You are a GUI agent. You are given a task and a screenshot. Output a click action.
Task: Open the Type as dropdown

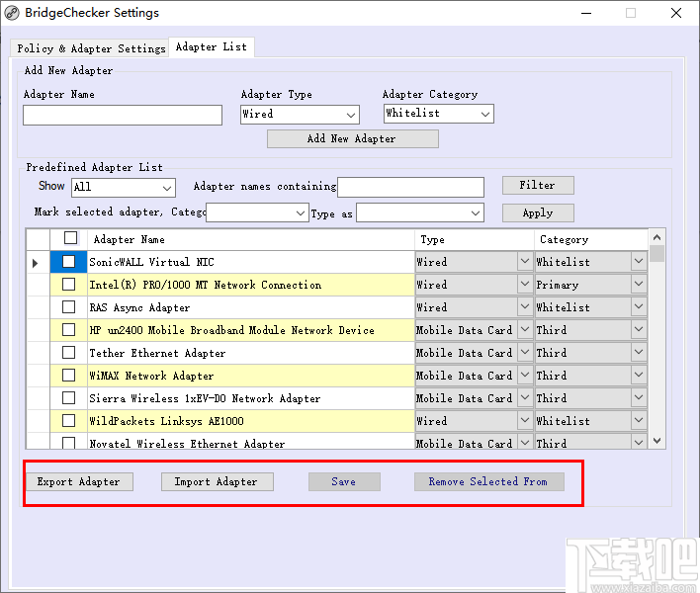[x=419, y=212]
